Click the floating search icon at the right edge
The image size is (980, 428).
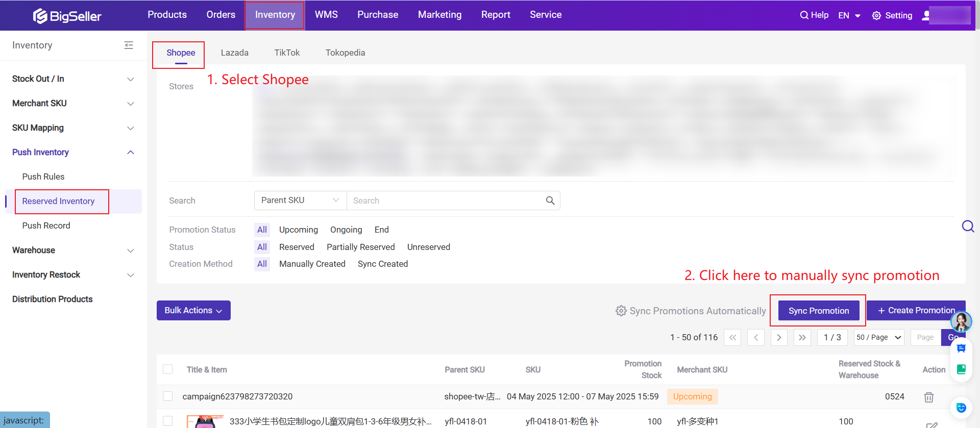pyautogui.click(x=968, y=226)
